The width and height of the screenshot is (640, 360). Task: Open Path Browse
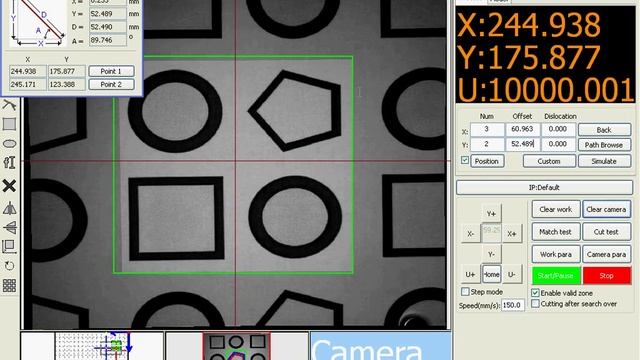click(x=604, y=145)
